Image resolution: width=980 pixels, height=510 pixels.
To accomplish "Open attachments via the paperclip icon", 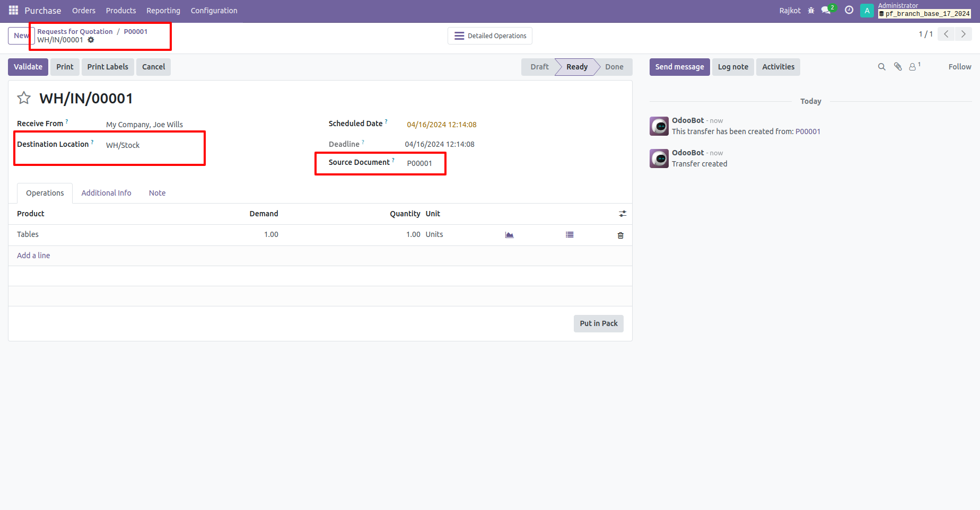I will (x=897, y=67).
